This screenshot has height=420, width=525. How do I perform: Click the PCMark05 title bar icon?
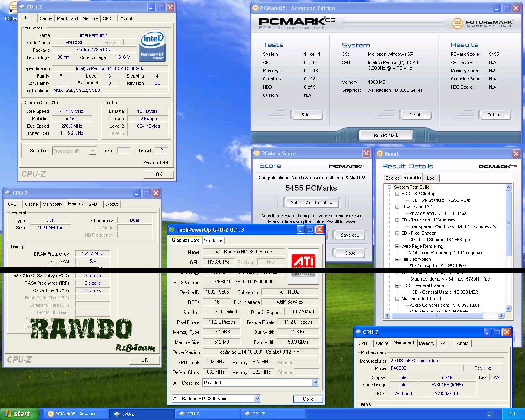pos(256,8)
